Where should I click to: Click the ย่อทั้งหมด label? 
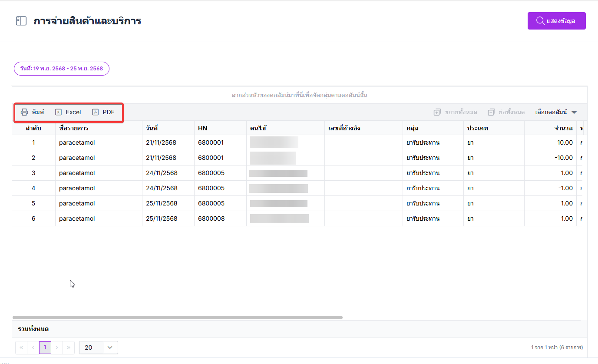click(x=512, y=112)
